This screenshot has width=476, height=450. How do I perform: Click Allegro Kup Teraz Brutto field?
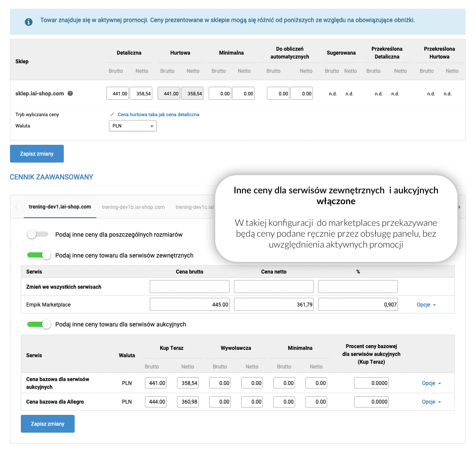pos(156,402)
